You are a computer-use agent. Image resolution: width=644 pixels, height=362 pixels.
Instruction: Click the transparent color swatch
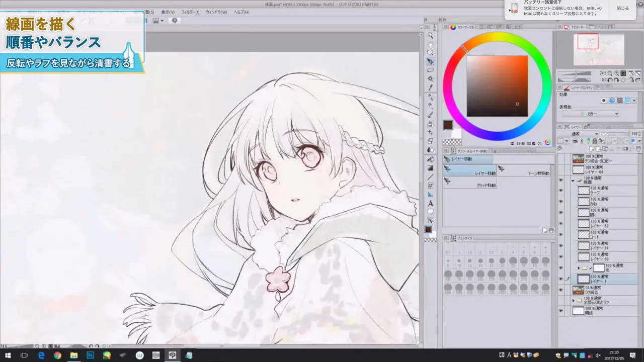coord(452,142)
